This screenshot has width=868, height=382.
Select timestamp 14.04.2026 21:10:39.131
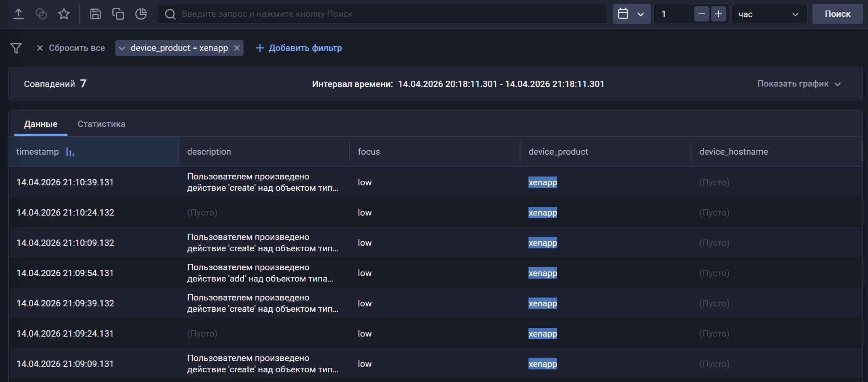[x=65, y=182]
